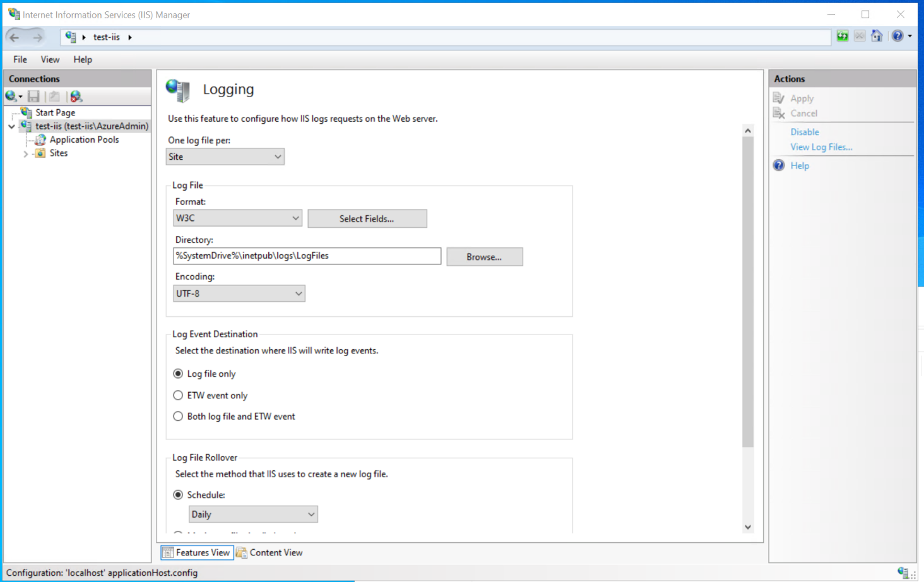The height and width of the screenshot is (582, 924).
Task: Select the ETW event only option
Action: click(x=178, y=395)
